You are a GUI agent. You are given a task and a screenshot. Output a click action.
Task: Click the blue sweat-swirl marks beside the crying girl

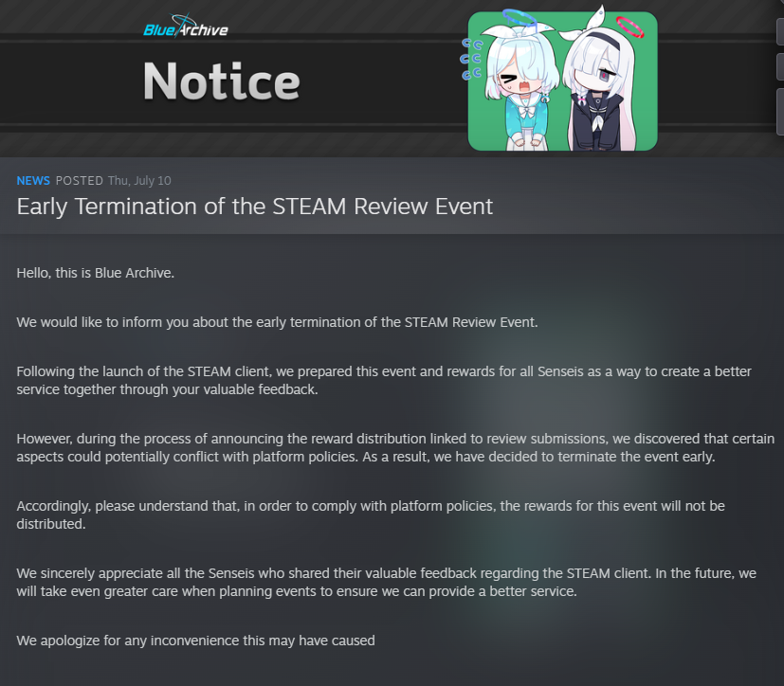tap(471, 60)
